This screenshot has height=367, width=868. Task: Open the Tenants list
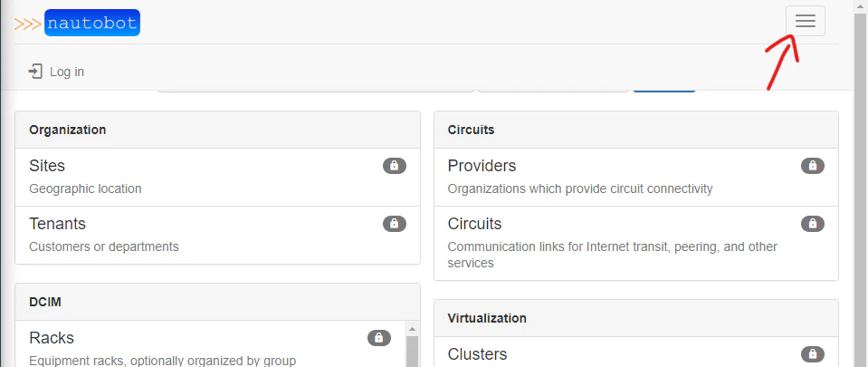coord(57,224)
